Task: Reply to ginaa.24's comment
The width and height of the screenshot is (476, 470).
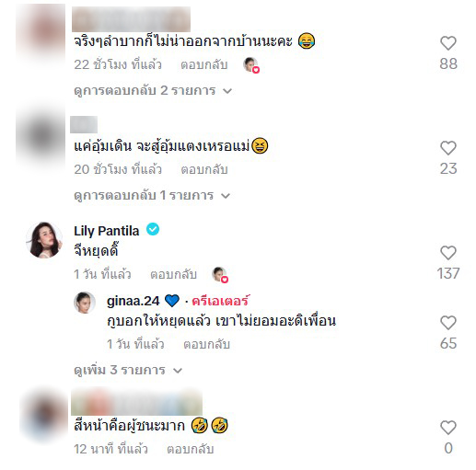Action: [x=206, y=344]
